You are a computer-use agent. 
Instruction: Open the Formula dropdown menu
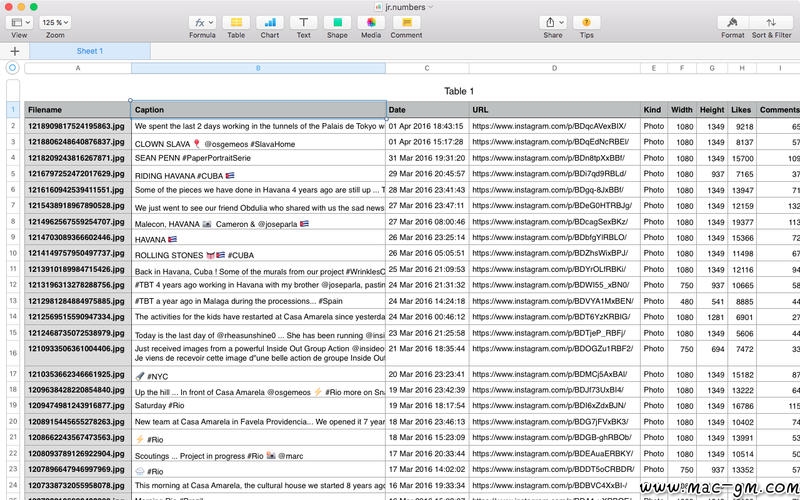[x=202, y=22]
